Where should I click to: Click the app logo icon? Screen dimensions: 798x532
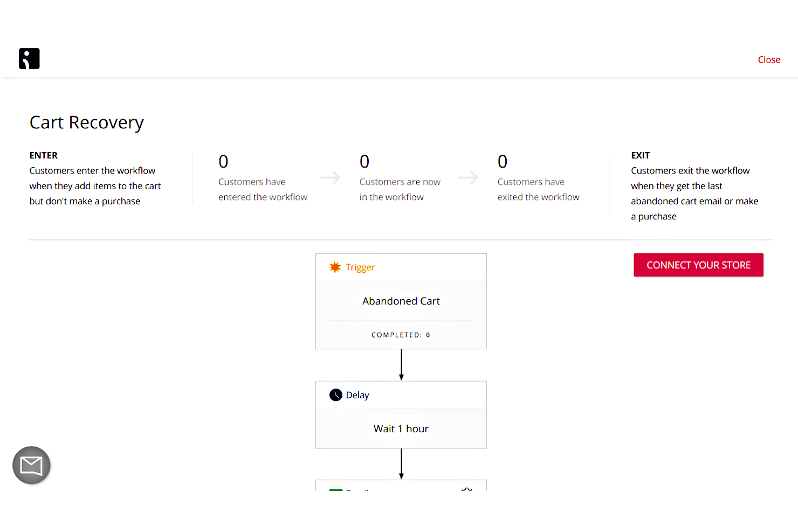pos(29,58)
